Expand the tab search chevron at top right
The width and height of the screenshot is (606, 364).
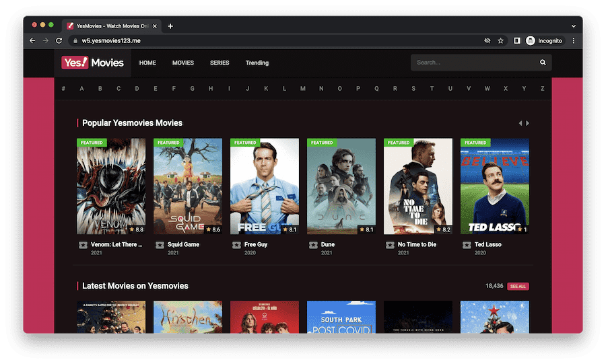coord(574,26)
